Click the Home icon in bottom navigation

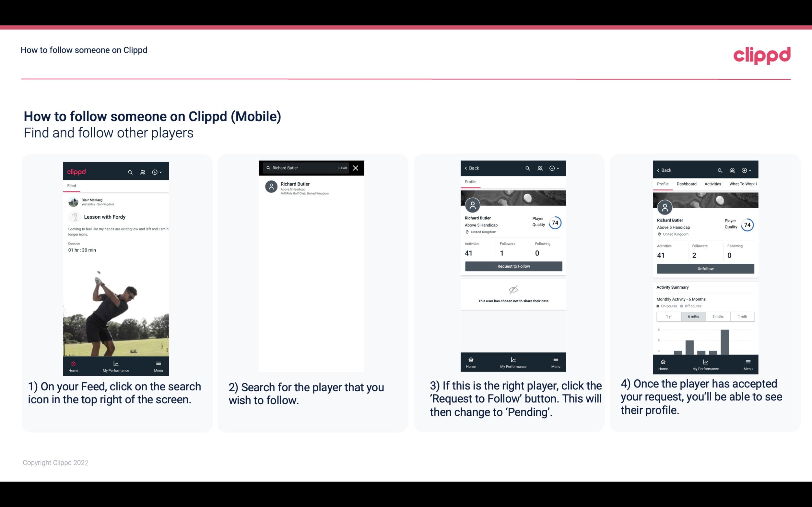73,363
